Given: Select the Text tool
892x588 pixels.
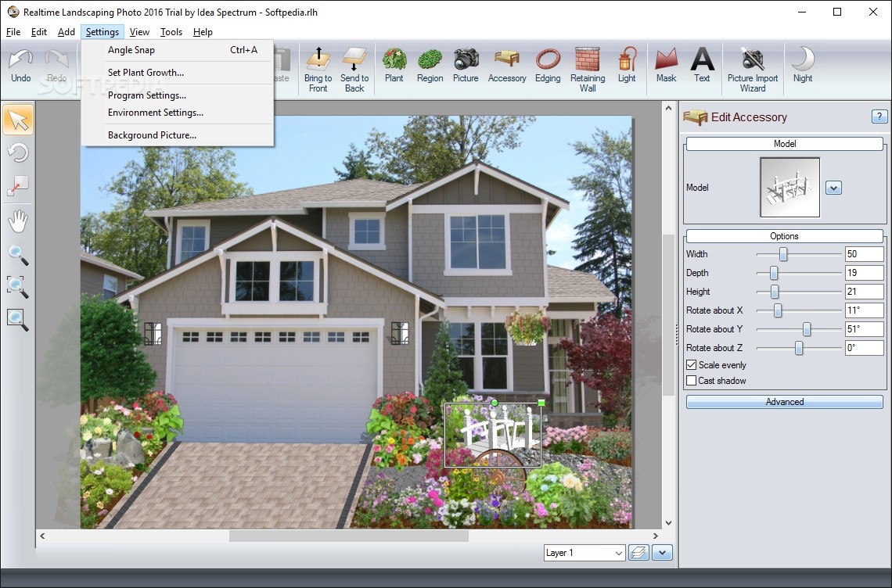Looking at the screenshot, I should pyautogui.click(x=702, y=66).
